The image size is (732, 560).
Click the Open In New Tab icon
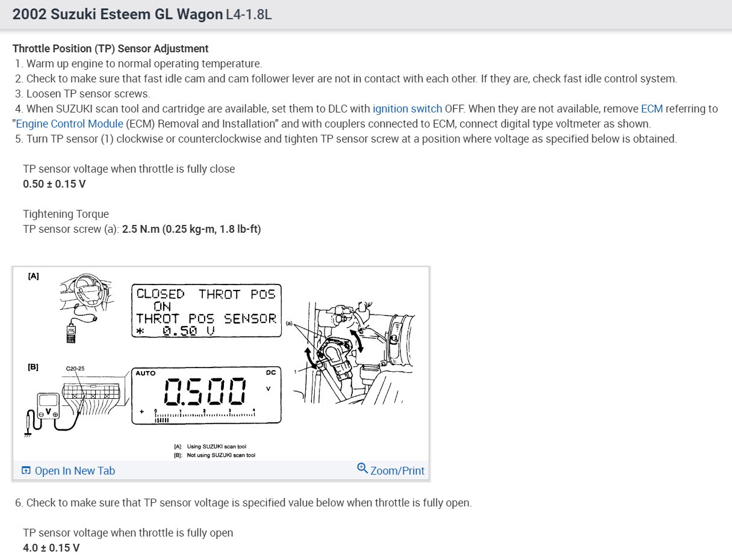26,470
